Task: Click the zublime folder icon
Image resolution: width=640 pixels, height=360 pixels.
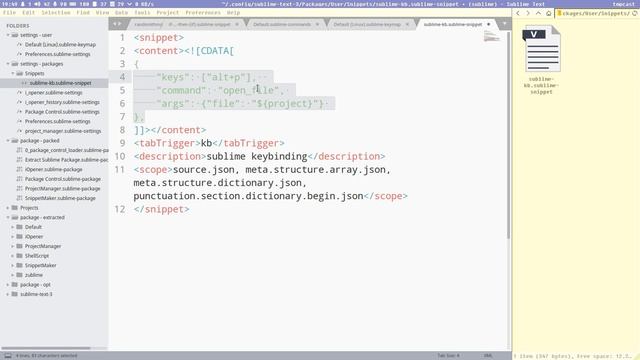Action: point(19,275)
